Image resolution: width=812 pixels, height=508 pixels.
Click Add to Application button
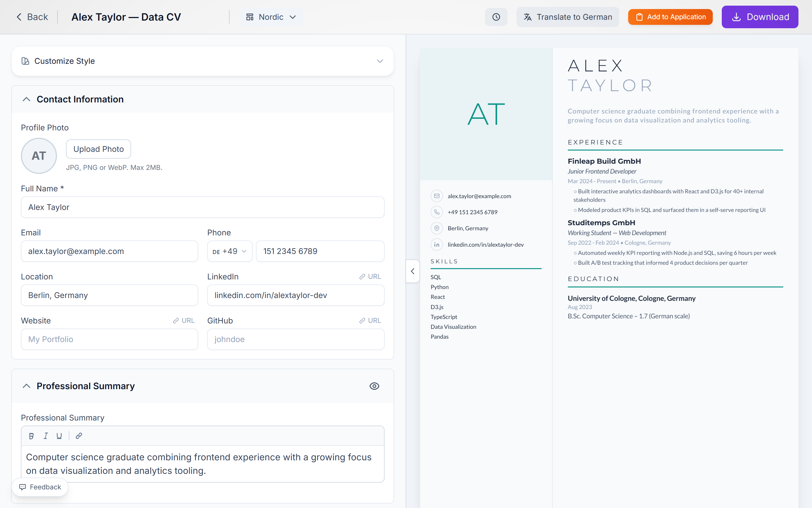click(x=670, y=17)
